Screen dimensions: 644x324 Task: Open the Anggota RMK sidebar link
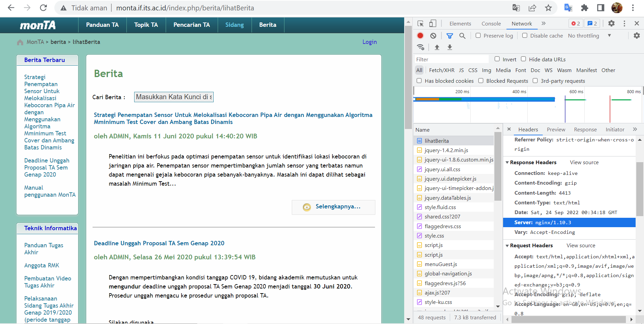(x=42, y=265)
